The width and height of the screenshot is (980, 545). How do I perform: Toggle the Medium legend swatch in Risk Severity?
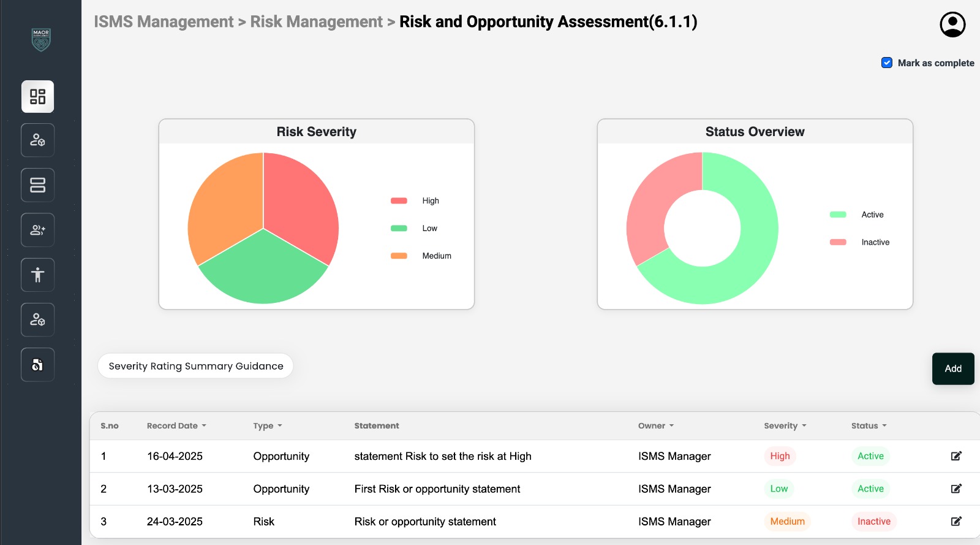pyautogui.click(x=399, y=256)
